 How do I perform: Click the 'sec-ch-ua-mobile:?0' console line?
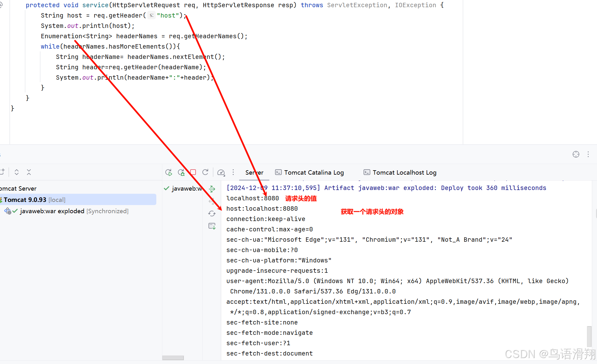[262, 250]
